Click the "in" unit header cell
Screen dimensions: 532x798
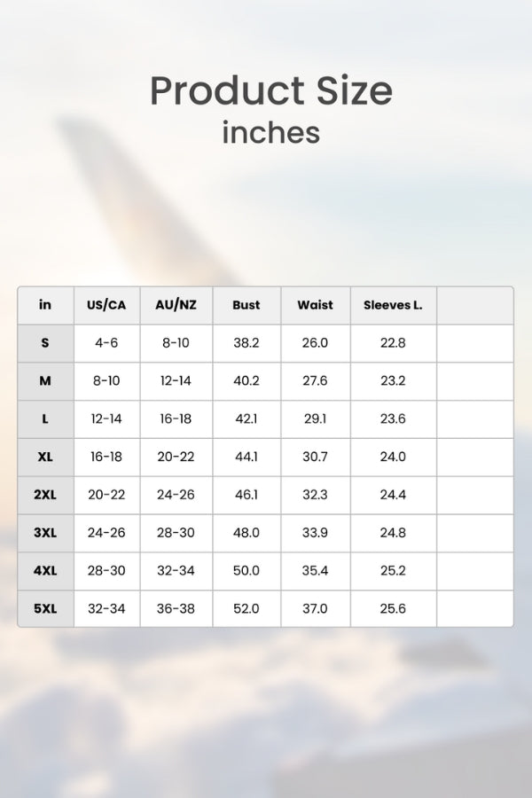[x=45, y=305]
